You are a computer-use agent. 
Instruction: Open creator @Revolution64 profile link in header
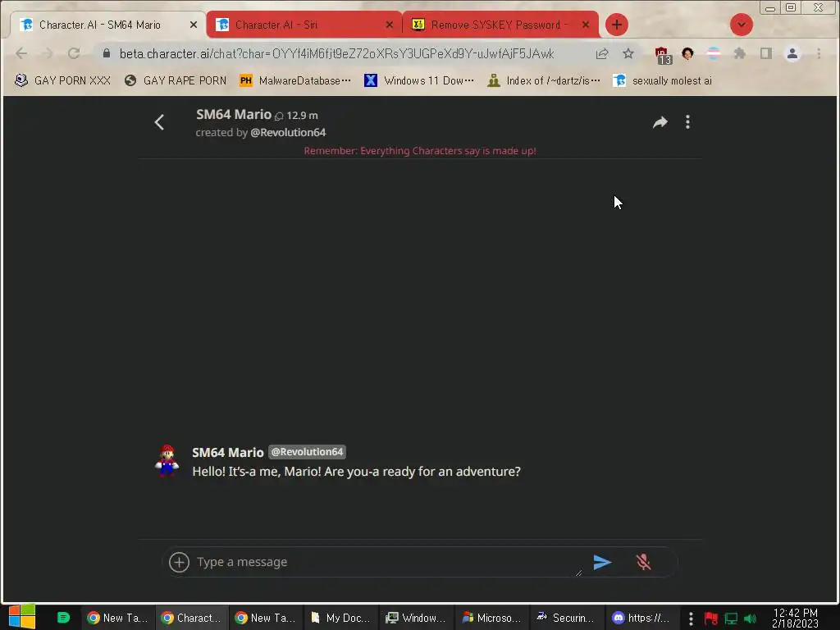click(288, 132)
